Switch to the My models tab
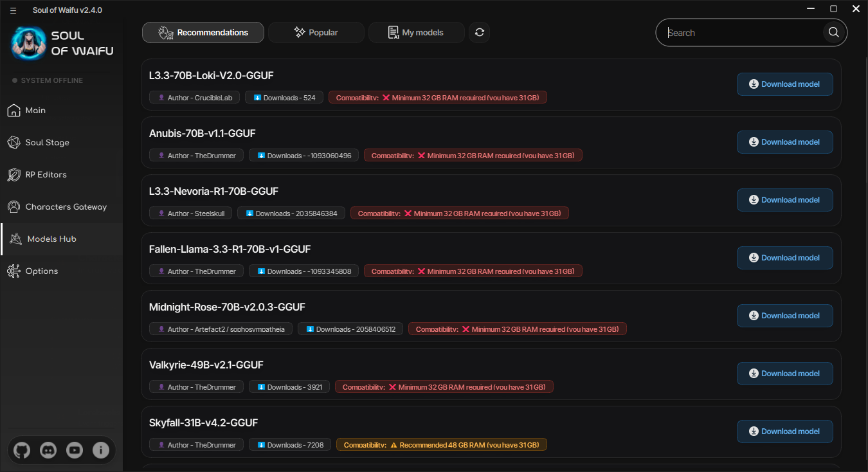The height and width of the screenshot is (472, 868). click(x=417, y=33)
